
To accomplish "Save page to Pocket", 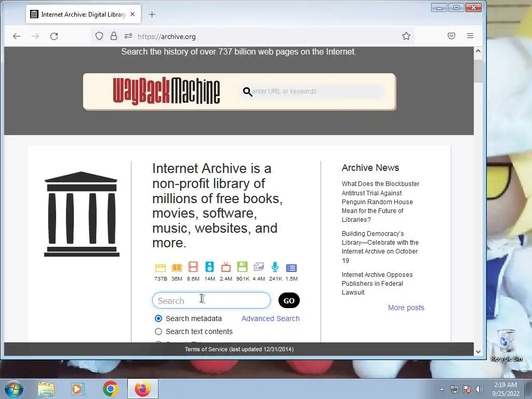I will (x=451, y=36).
